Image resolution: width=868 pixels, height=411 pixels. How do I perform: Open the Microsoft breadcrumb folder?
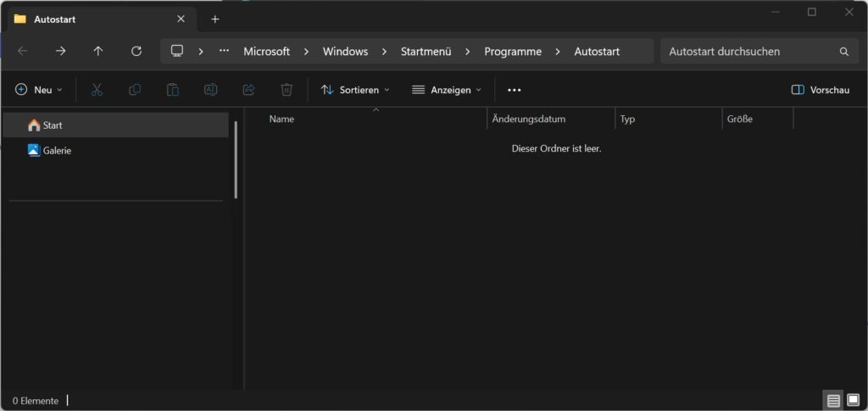click(267, 52)
